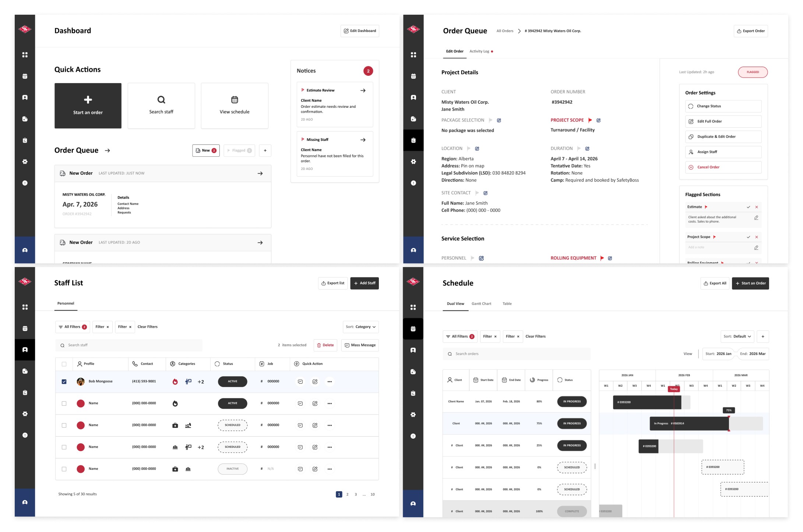
Task: Open Bob Mongoose's three-dot more menu
Action: point(330,382)
